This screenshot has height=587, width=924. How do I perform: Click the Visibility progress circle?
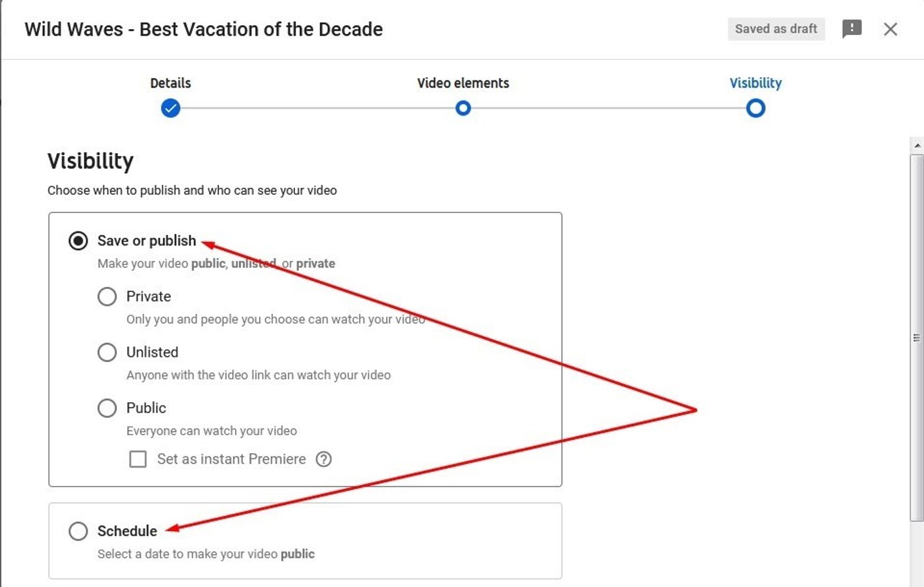tap(756, 108)
